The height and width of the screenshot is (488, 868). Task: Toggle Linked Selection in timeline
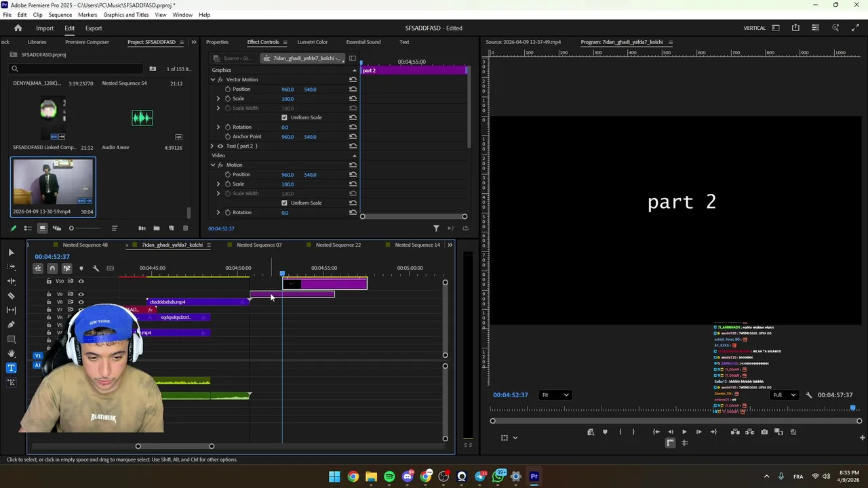tap(66, 268)
